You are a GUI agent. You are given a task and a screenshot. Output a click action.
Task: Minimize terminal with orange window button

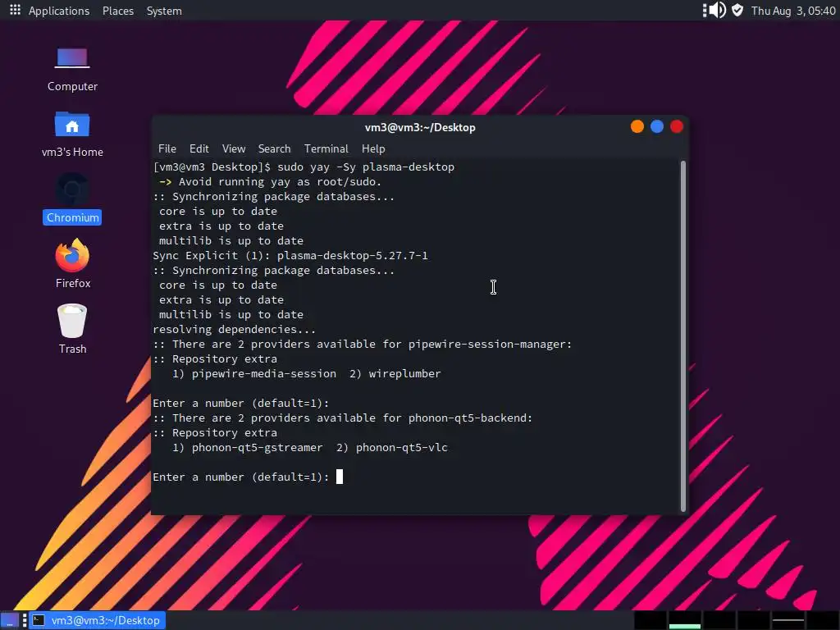(x=637, y=127)
